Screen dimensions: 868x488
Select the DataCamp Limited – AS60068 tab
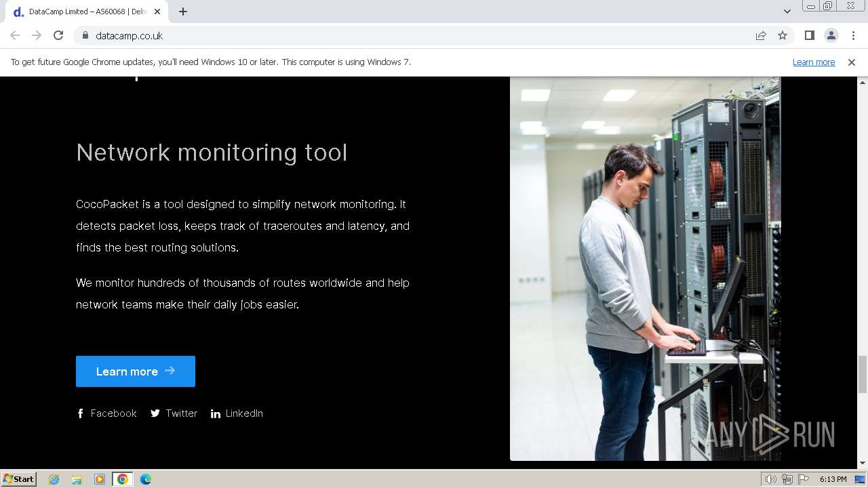point(87,12)
